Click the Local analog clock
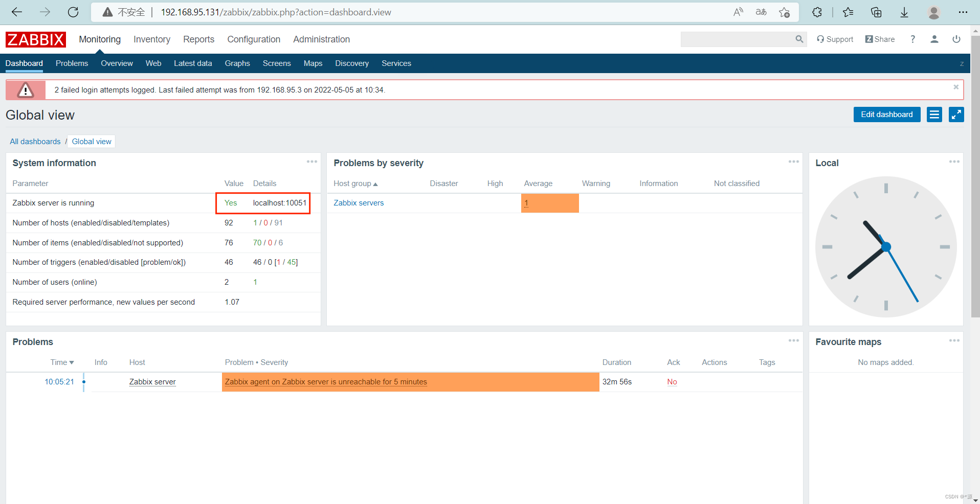This screenshot has width=980, height=504. [886, 247]
